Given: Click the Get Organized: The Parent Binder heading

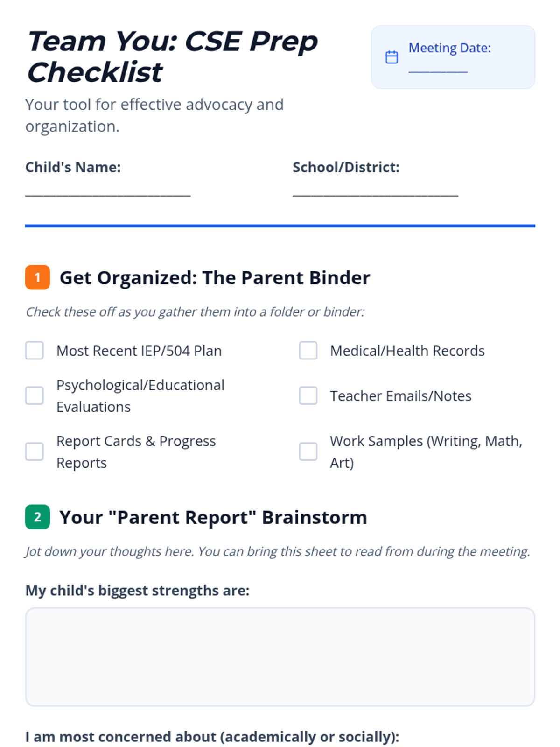Looking at the screenshot, I should tap(215, 278).
